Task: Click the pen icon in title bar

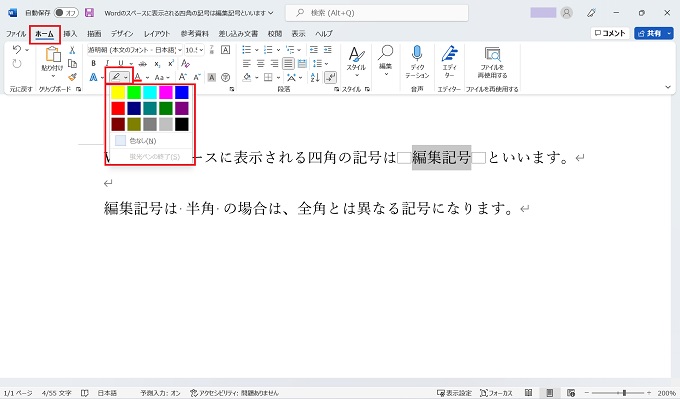Action: click(591, 13)
